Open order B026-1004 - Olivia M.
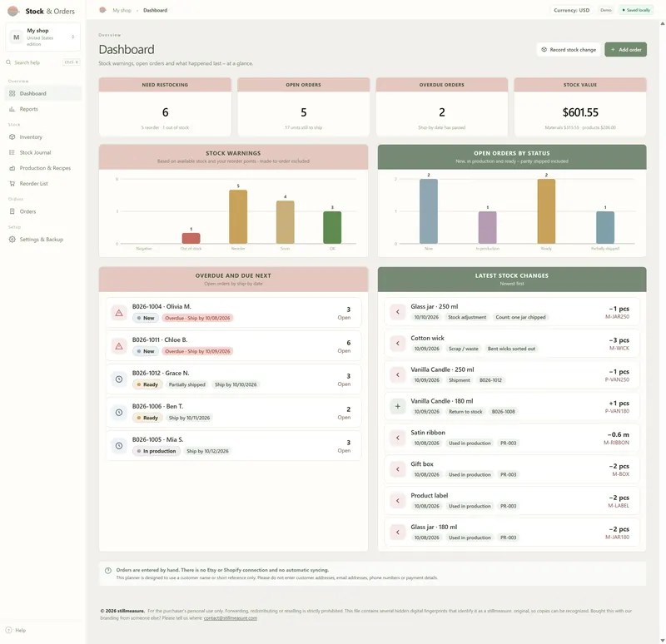 point(234,313)
